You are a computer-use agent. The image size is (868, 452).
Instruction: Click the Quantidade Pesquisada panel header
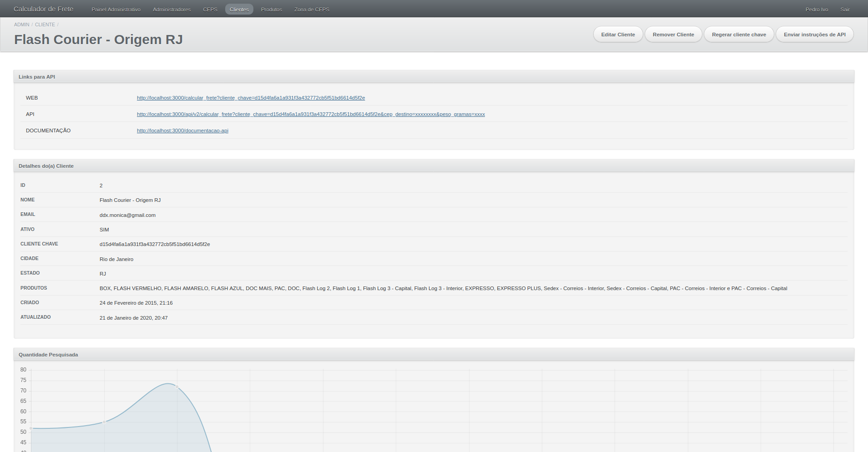tap(48, 355)
